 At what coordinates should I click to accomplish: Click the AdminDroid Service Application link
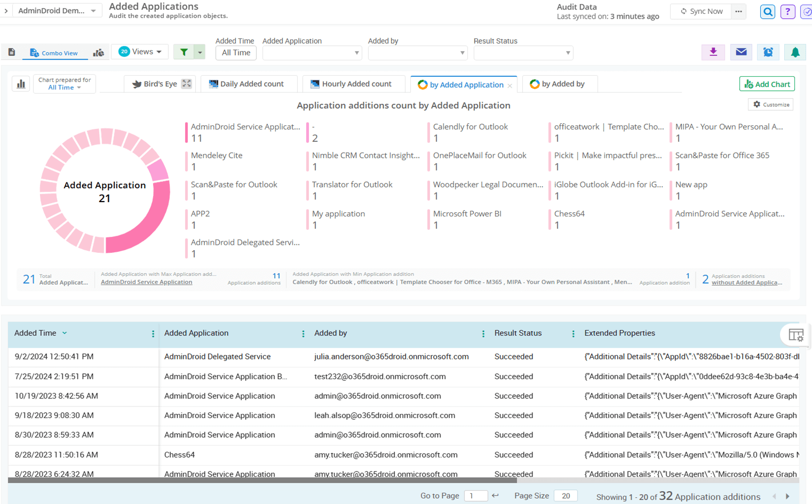[x=147, y=282]
